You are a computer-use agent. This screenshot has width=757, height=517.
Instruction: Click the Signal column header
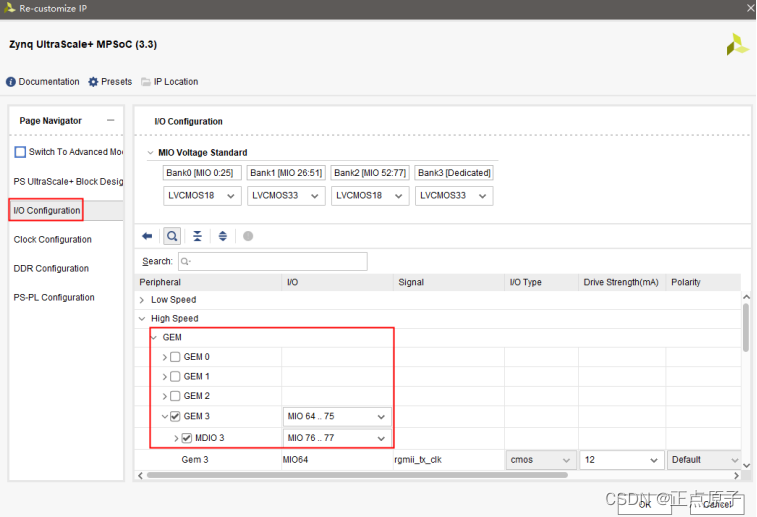(449, 282)
